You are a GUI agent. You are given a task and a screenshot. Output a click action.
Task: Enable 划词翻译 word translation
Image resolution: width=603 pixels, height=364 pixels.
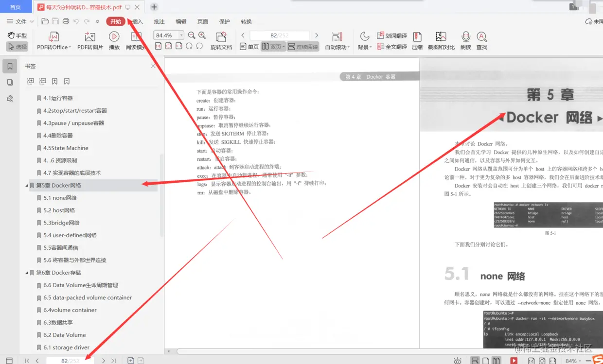pyautogui.click(x=392, y=36)
